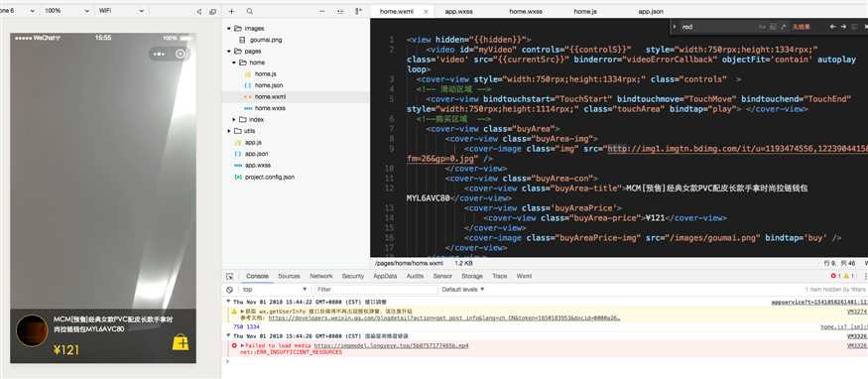Image resolution: width=868 pixels, height=379 pixels.
Task: Switch to the app.wxss editor tab
Action: click(458, 11)
